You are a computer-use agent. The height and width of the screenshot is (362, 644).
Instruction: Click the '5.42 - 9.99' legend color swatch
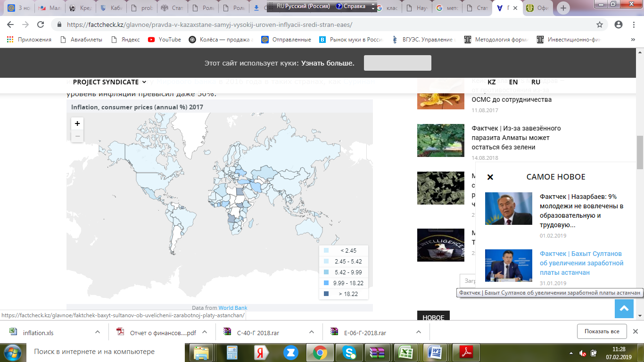click(326, 272)
